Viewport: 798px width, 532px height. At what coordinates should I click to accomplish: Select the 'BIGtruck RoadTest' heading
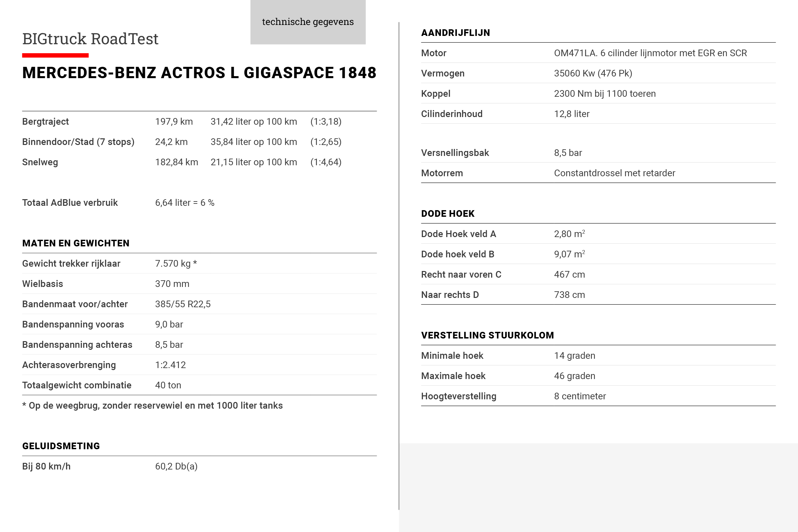[90, 39]
